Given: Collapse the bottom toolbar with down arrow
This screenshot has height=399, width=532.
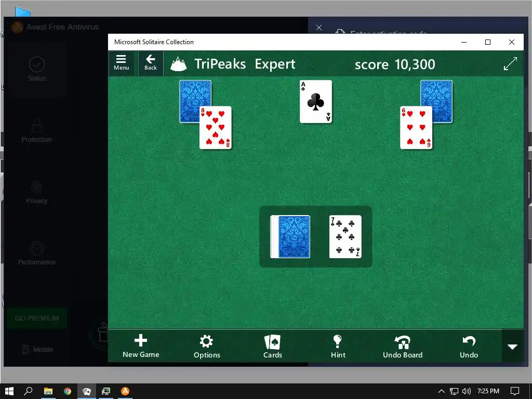Looking at the screenshot, I should [x=512, y=347].
